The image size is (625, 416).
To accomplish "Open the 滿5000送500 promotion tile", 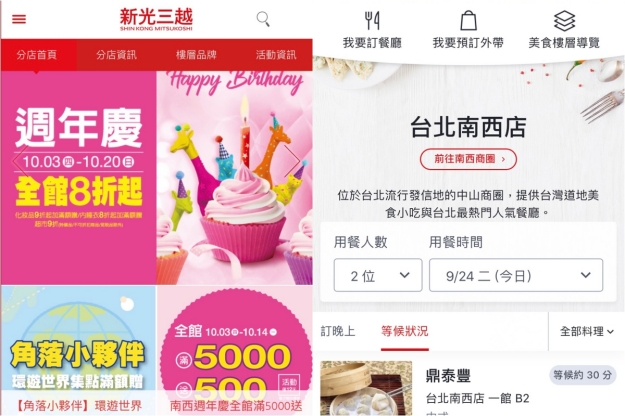I will [x=235, y=351].
